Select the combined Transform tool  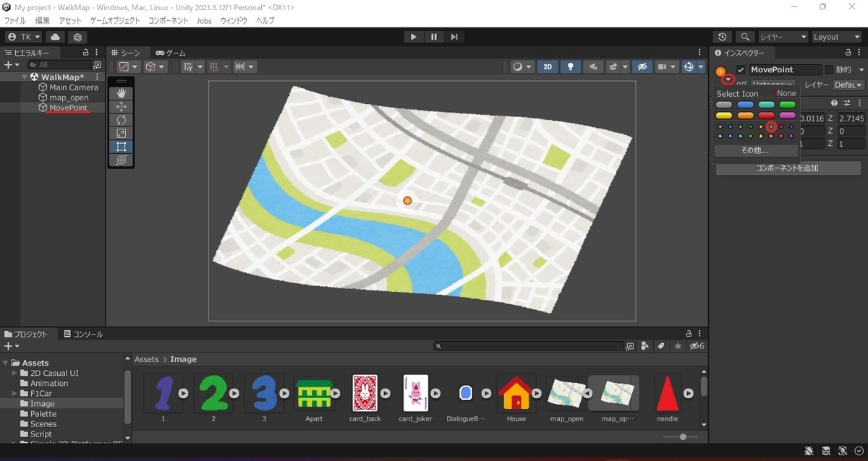tap(121, 160)
